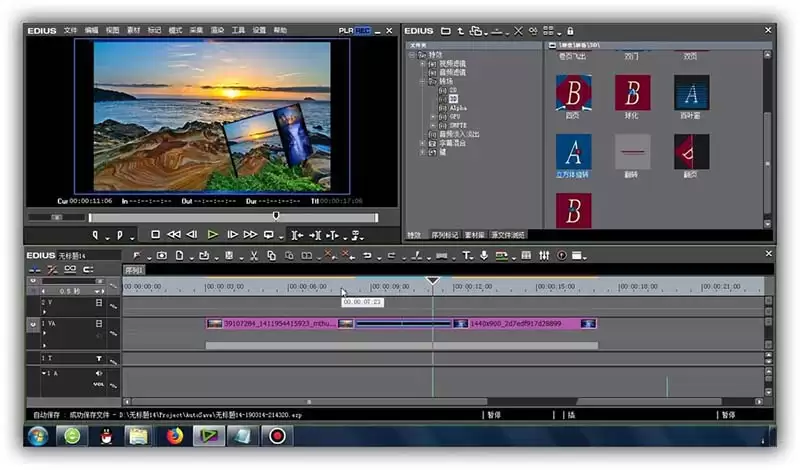Select the Alpha transitions folder in the tree
This screenshot has height=470, width=800.
pos(458,108)
